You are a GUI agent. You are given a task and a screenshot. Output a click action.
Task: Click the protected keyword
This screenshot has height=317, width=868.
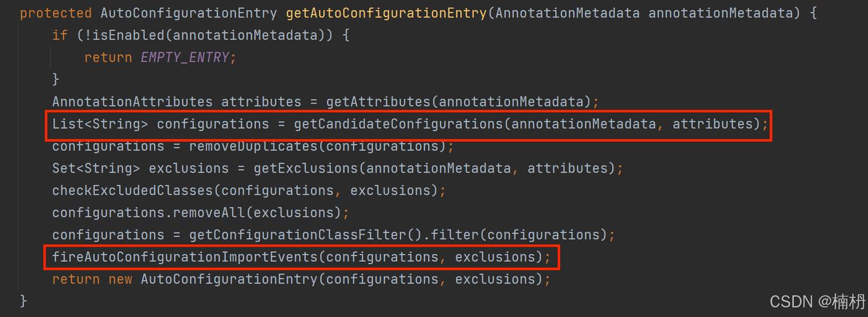56,13
